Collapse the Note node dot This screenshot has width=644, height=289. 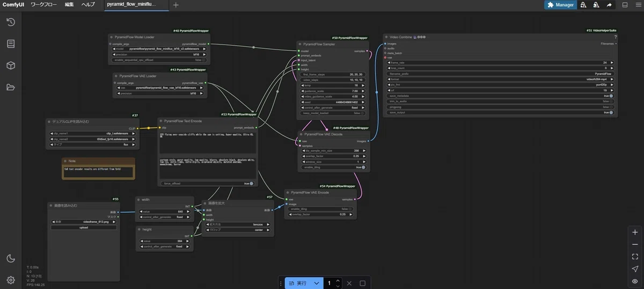point(65,161)
